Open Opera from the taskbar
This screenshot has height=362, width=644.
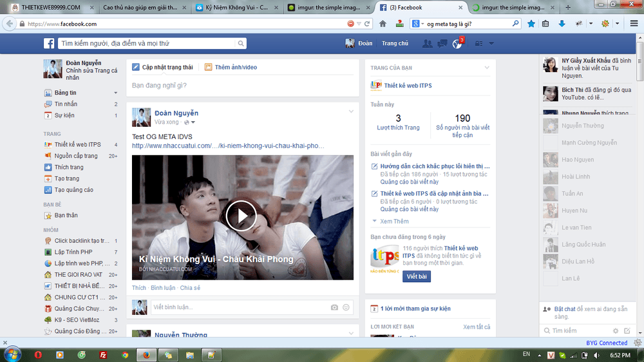(38, 355)
